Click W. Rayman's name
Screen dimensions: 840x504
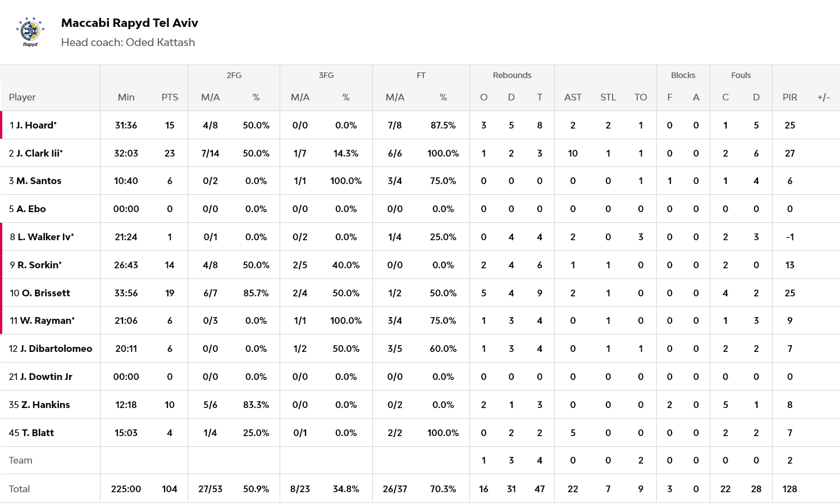47,320
